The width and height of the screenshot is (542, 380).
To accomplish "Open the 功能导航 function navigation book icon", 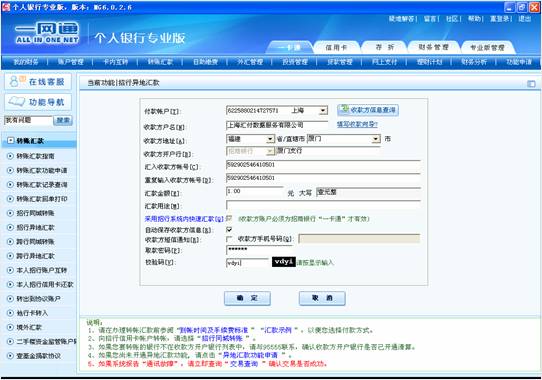I will point(17,102).
